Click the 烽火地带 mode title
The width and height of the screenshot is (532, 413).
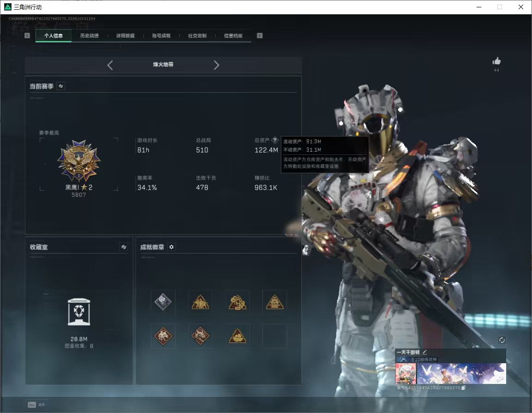[163, 65]
